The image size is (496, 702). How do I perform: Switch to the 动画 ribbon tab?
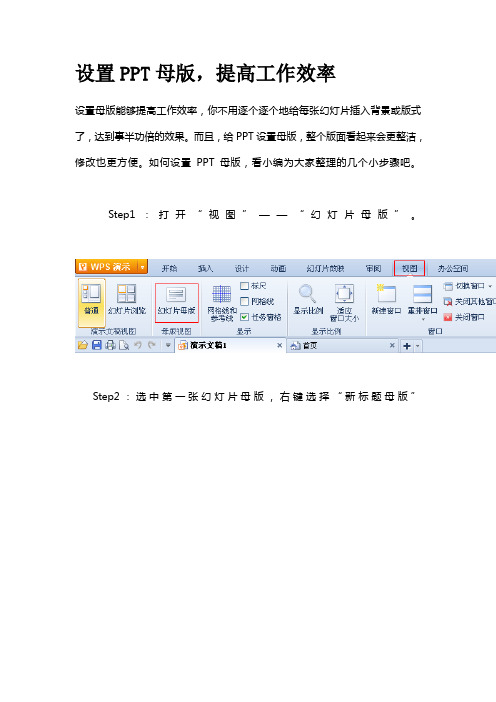pyautogui.click(x=278, y=268)
